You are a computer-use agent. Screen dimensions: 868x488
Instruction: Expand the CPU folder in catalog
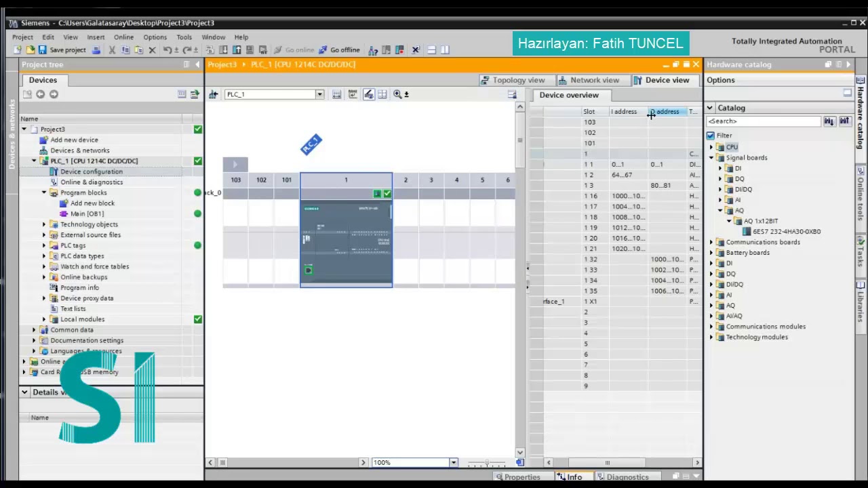pos(712,147)
